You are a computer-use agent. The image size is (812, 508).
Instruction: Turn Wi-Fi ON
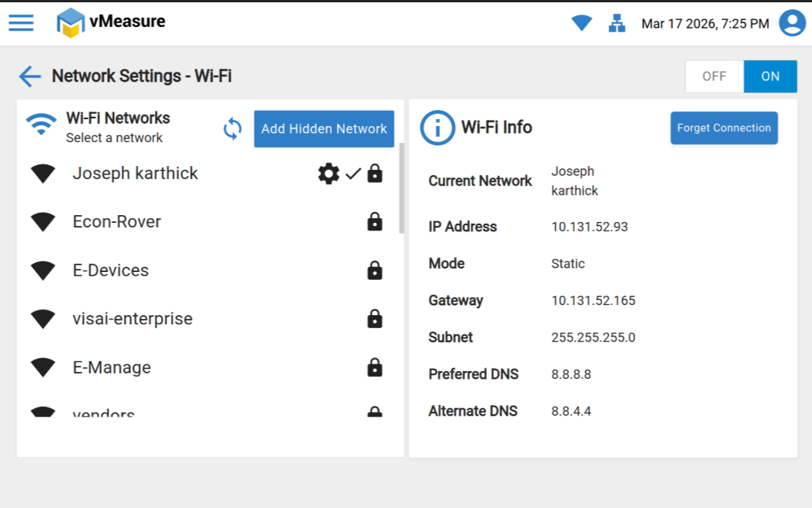coord(770,77)
